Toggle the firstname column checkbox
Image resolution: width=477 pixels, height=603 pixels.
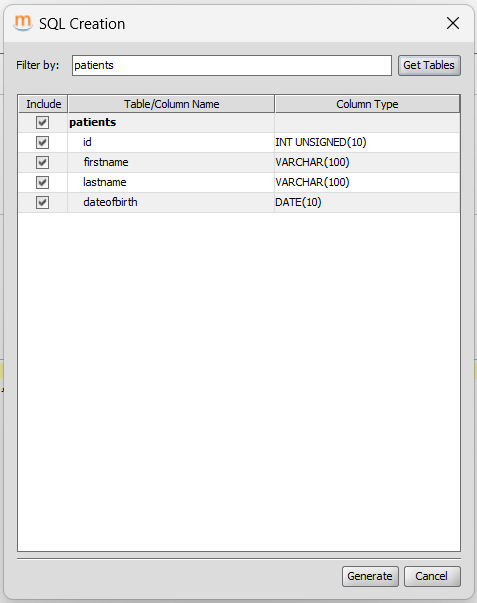(x=42, y=163)
